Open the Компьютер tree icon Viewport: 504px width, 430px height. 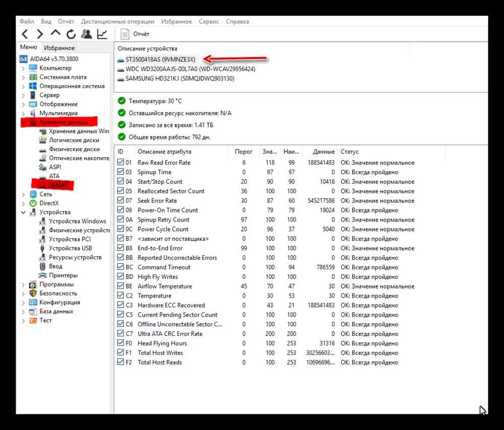[33, 68]
